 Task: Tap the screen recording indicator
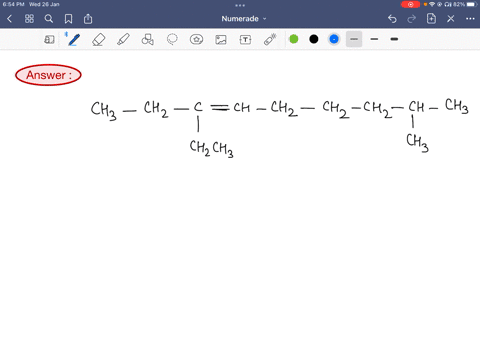(x=410, y=4)
